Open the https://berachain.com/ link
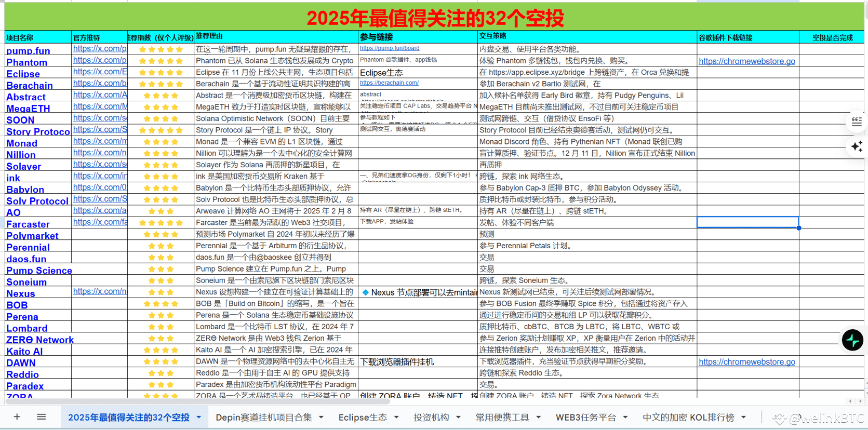The image size is (868, 430). coord(389,83)
